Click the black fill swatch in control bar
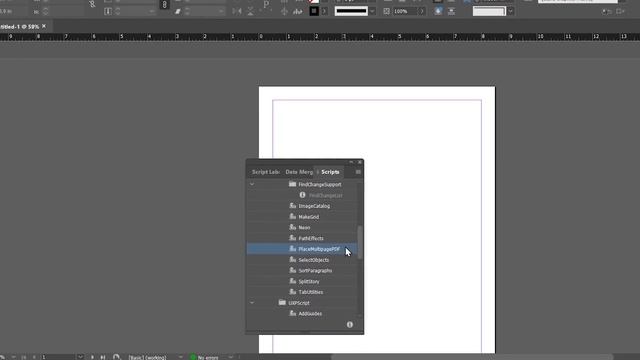Viewport: 640px width, 360px height. click(314, 11)
